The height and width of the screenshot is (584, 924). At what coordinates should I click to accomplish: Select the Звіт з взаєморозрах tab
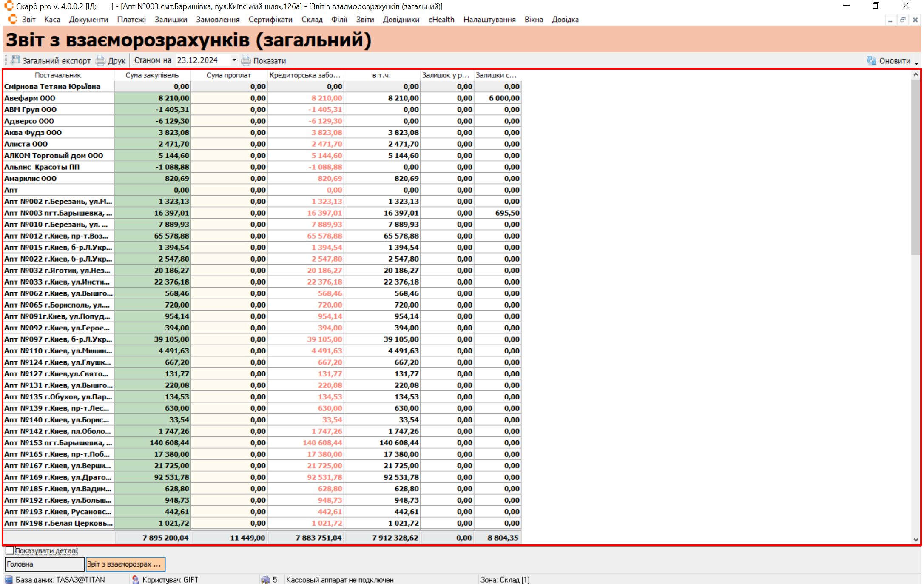point(125,564)
